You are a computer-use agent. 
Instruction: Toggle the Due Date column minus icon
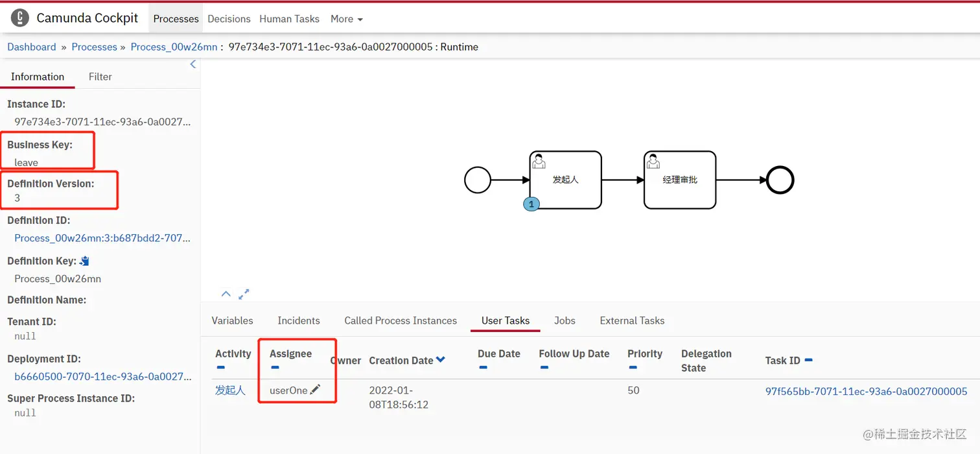[483, 368]
